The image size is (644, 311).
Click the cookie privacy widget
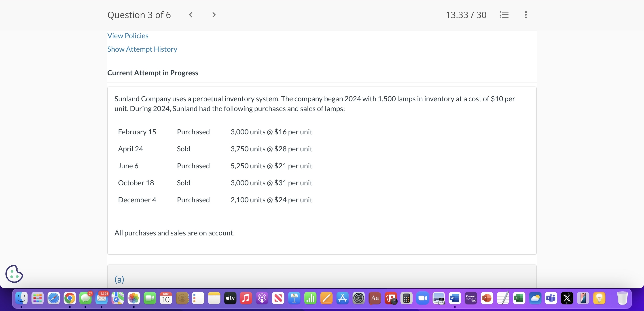[14, 274]
